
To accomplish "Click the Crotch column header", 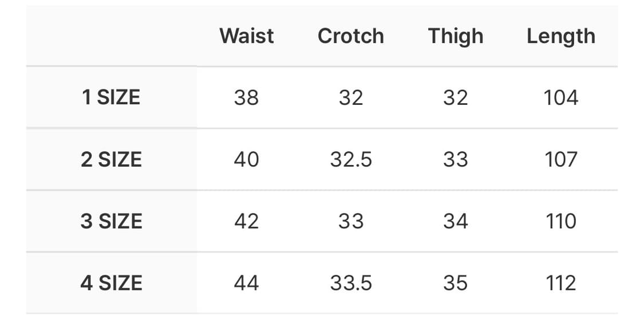I will click(350, 36).
